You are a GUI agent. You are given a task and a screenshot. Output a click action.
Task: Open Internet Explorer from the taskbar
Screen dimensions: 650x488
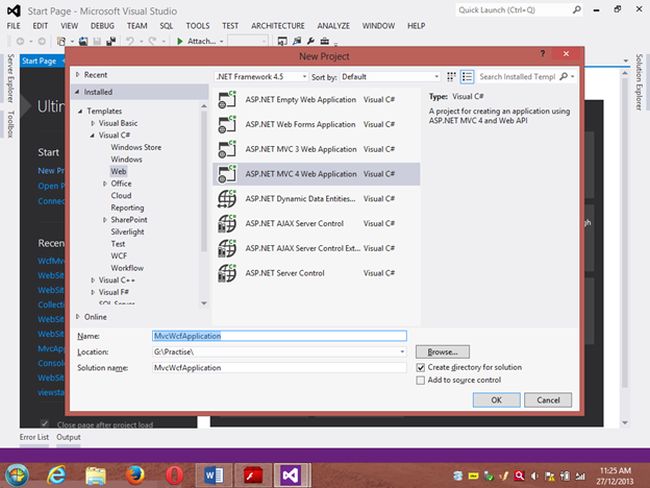tap(56, 475)
